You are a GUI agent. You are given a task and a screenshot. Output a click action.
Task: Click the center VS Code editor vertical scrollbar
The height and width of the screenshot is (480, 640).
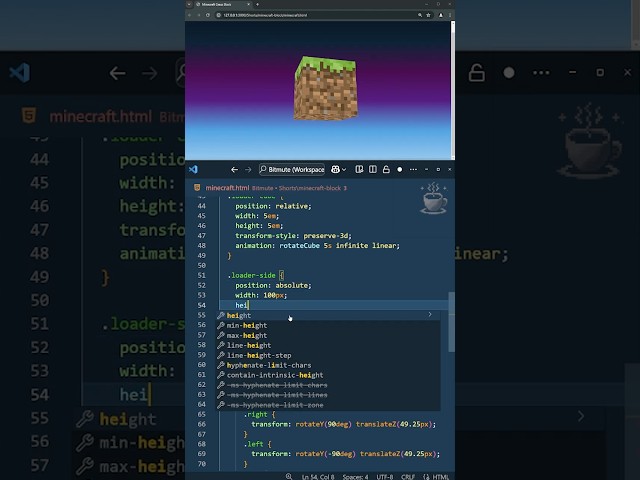coord(451,322)
